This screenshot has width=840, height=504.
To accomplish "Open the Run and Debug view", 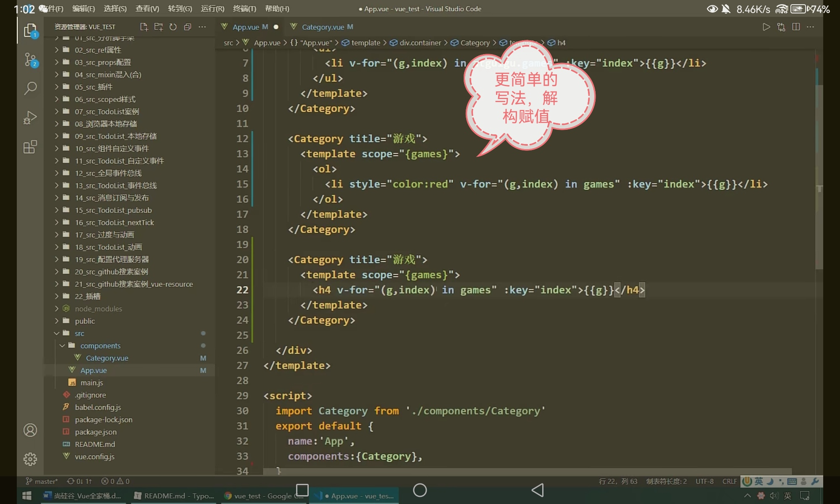I will 30,118.
